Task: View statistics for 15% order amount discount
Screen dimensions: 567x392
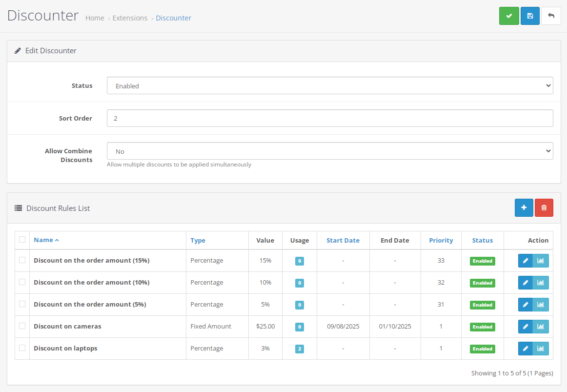Action: (x=541, y=261)
